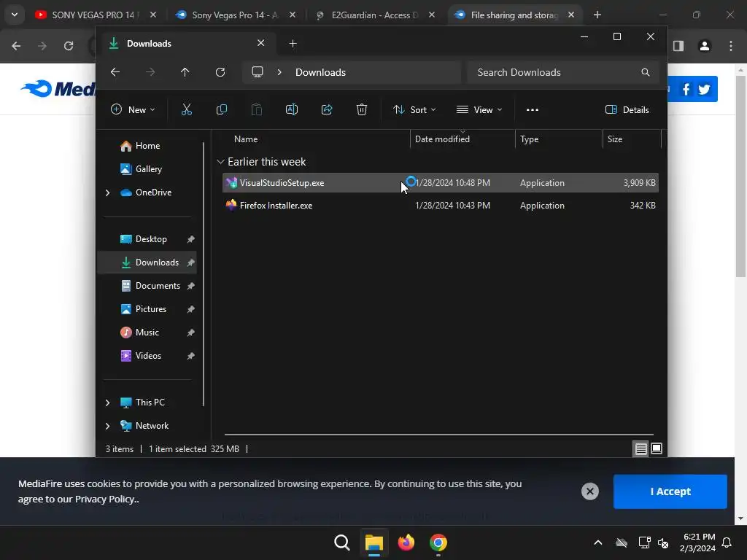
Task: Reload the page in Chrome
Action: pyautogui.click(x=69, y=46)
